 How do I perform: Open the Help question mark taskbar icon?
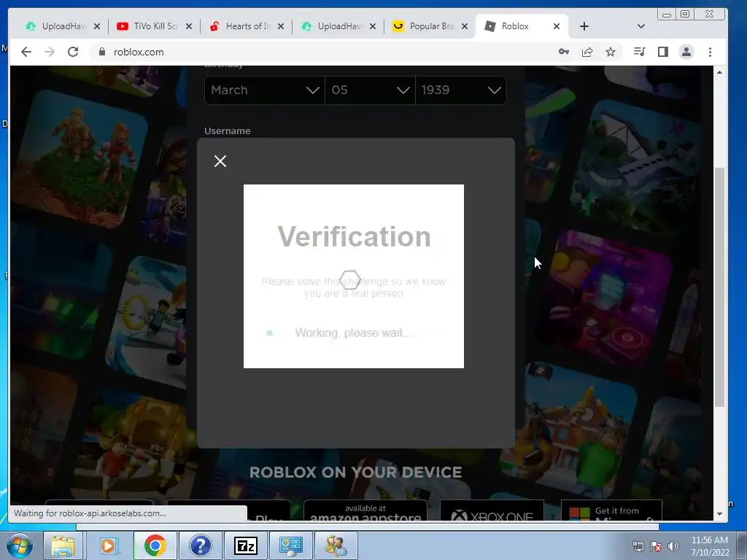(200, 545)
